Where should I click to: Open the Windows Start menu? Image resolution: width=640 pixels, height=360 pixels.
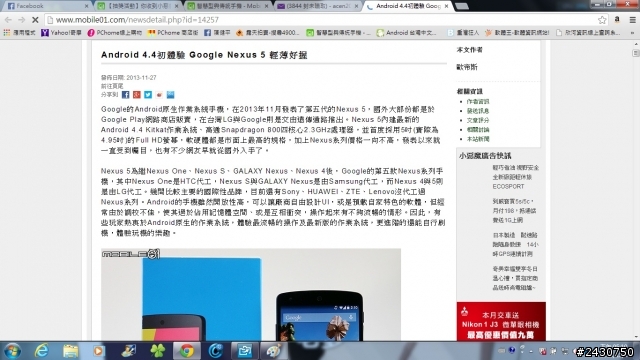[12, 351]
